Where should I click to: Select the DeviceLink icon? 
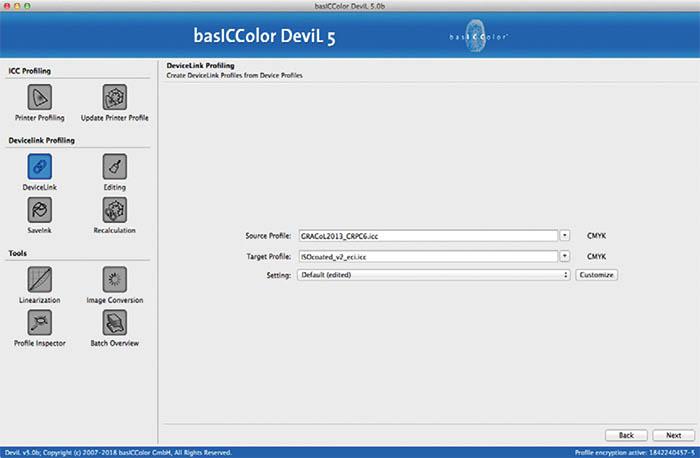(x=40, y=167)
